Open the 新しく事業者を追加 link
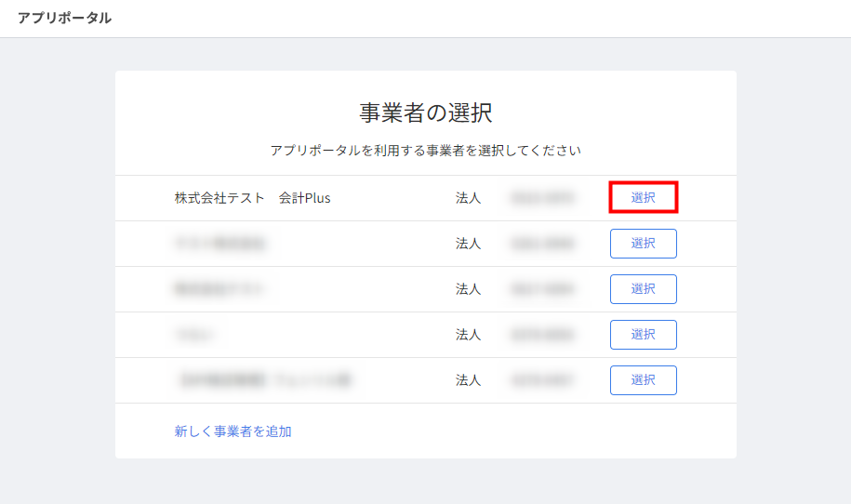851x504 pixels. coord(233,431)
